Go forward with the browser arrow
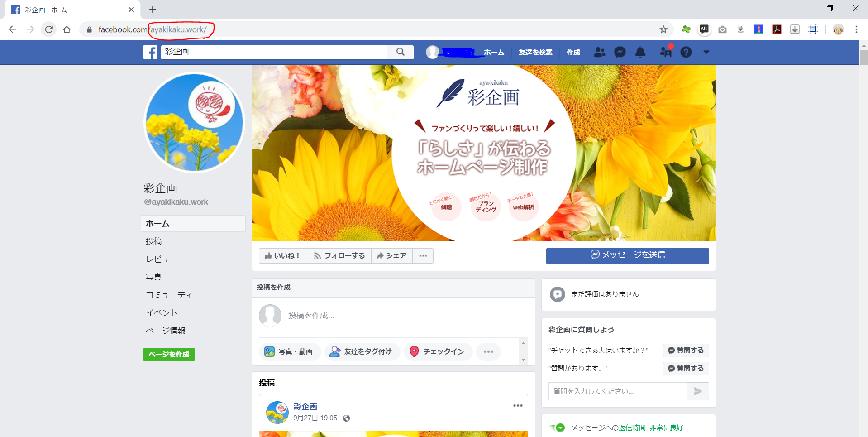Viewport: 868px width, 437px height. (x=30, y=29)
